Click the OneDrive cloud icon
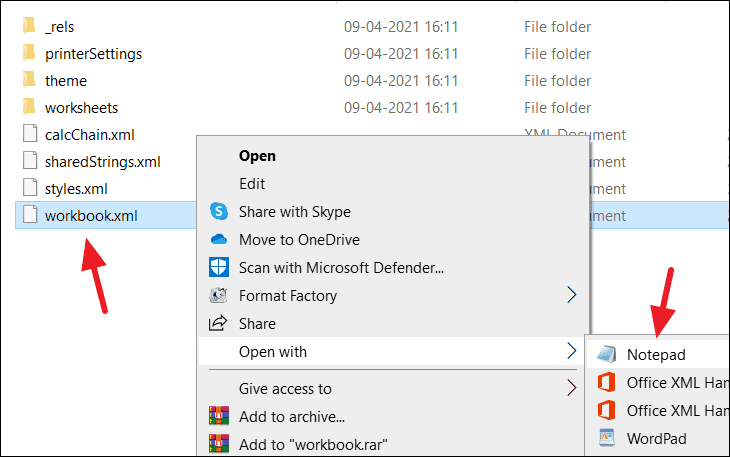The image size is (730, 457). point(219,240)
